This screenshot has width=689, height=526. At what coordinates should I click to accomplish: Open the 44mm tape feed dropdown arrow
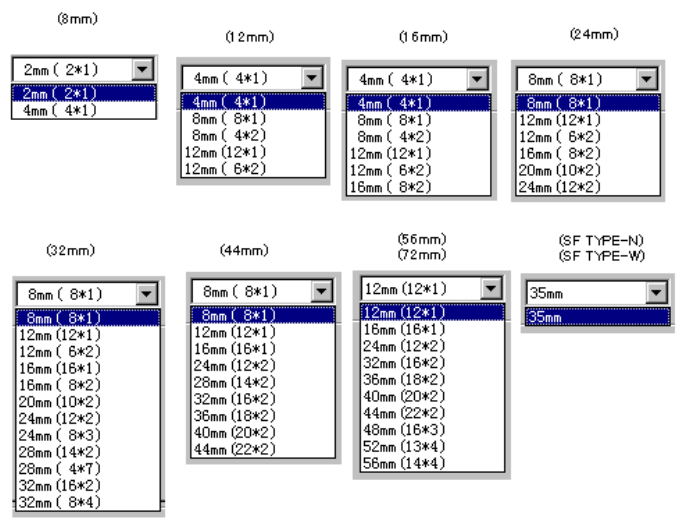(321, 291)
